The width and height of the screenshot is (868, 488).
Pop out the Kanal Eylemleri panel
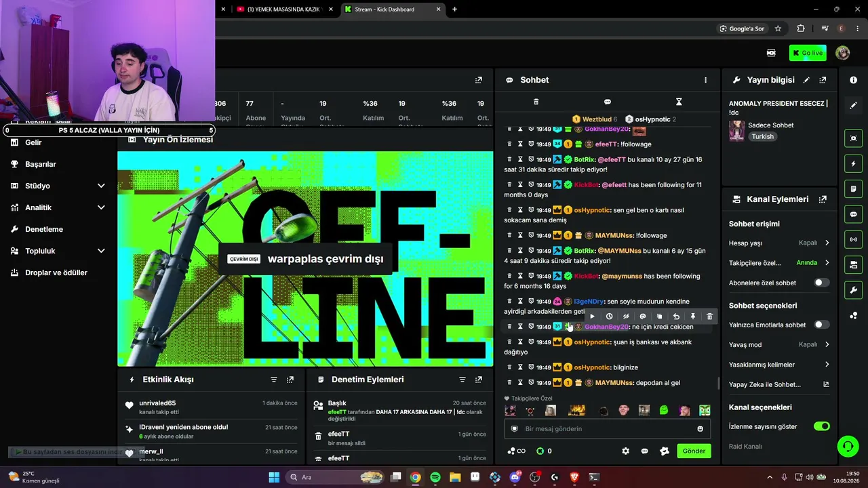[823, 199]
